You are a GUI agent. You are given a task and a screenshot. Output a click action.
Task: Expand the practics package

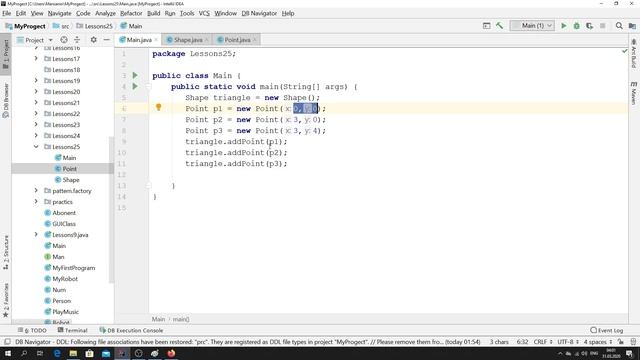[x=36, y=202]
